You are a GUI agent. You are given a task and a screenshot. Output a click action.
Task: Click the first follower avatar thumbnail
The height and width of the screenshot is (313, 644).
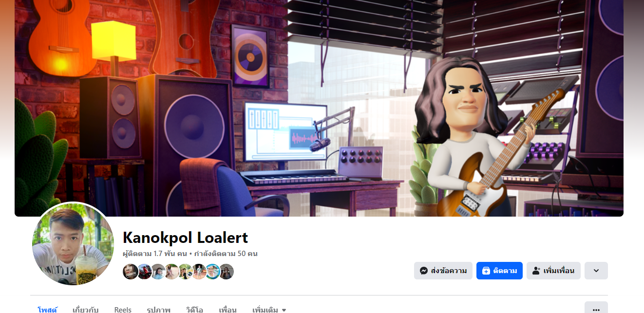click(x=131, y=272)
